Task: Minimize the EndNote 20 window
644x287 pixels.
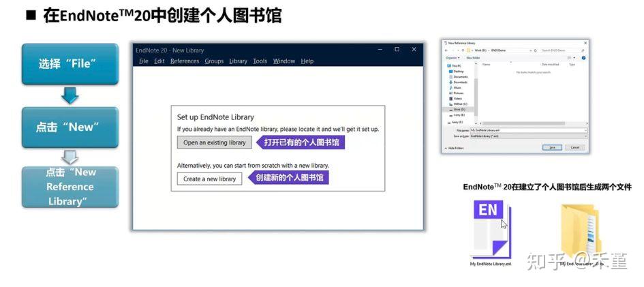Action: pos(380,49)
